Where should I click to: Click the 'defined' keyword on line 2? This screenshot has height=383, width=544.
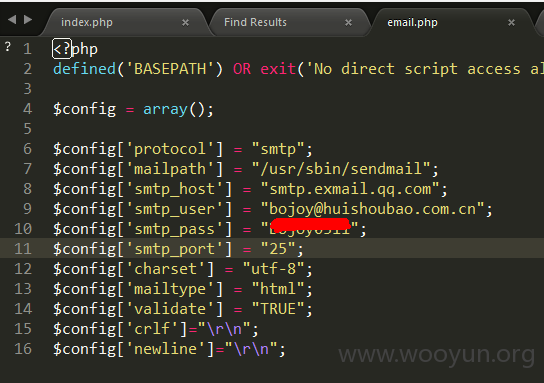[84, 69]
